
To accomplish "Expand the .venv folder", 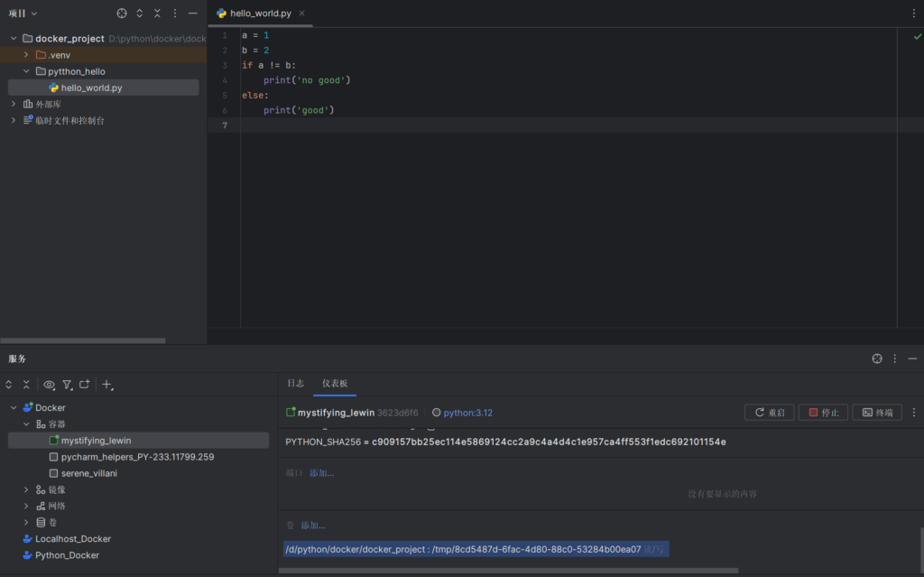I will click(x=26, y=55).
